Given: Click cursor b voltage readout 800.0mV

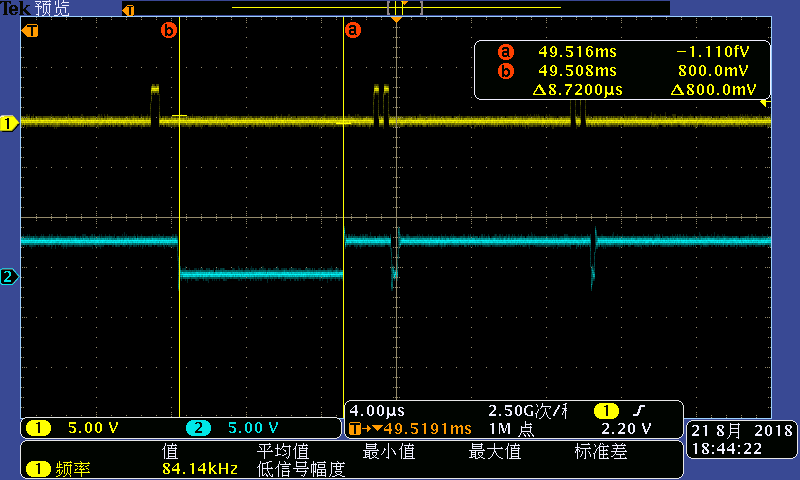Looking at the screenshot, I should [x=713, y=71].
